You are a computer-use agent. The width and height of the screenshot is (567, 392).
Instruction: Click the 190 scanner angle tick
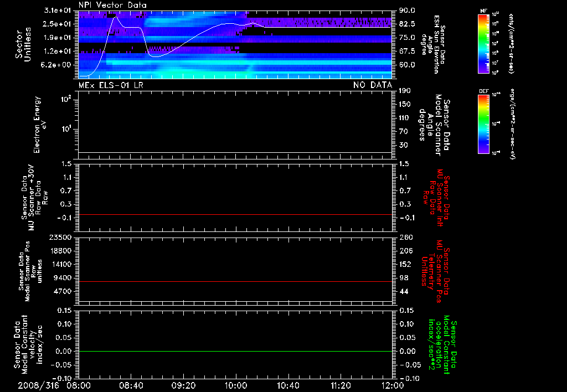pos(405,91)
